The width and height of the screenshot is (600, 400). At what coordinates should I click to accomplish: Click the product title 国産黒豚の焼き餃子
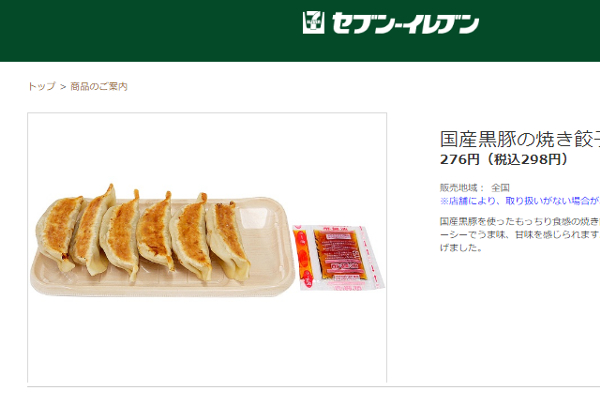point(520,139)
